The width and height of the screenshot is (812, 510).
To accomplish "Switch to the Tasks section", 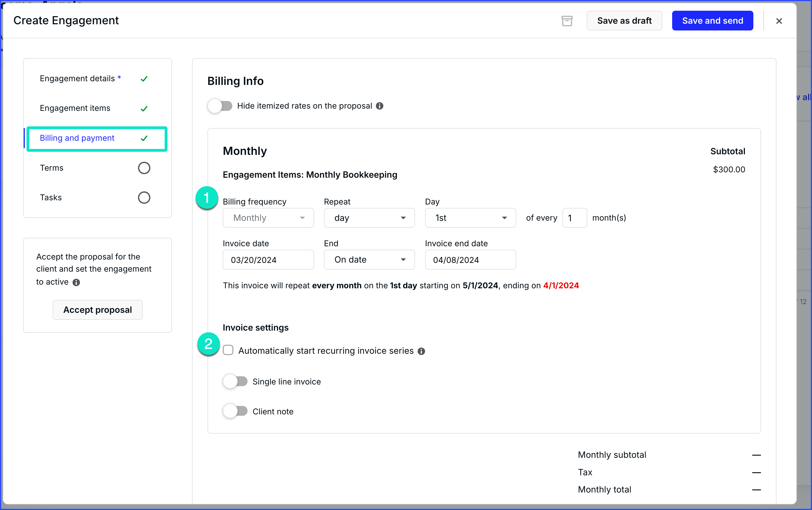I will coord(50,197).
